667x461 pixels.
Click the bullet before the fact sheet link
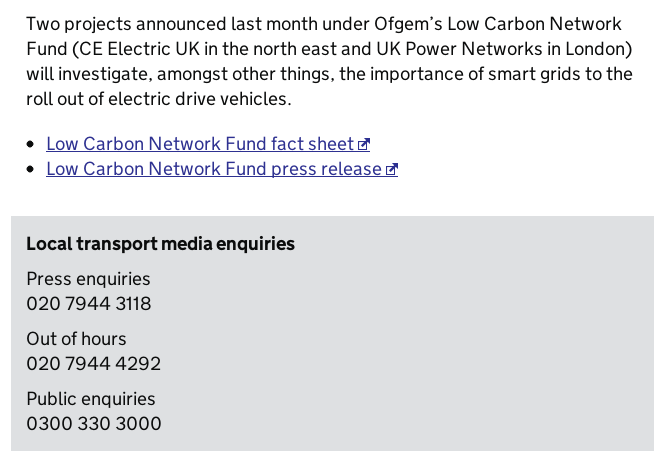(30, 145)
